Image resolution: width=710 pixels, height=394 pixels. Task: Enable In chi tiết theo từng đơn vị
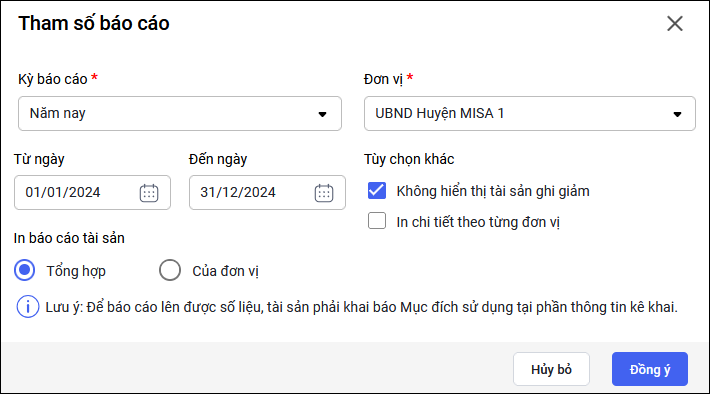tap(377, 221)
